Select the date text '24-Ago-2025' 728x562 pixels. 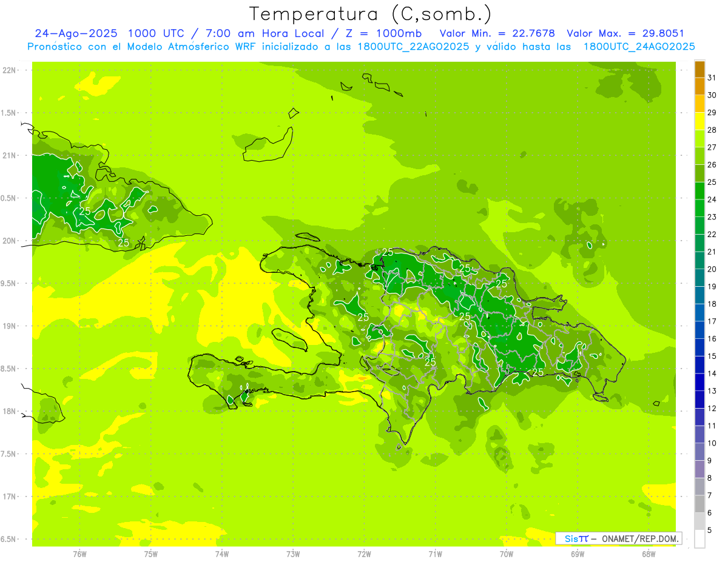coord(75,34)
